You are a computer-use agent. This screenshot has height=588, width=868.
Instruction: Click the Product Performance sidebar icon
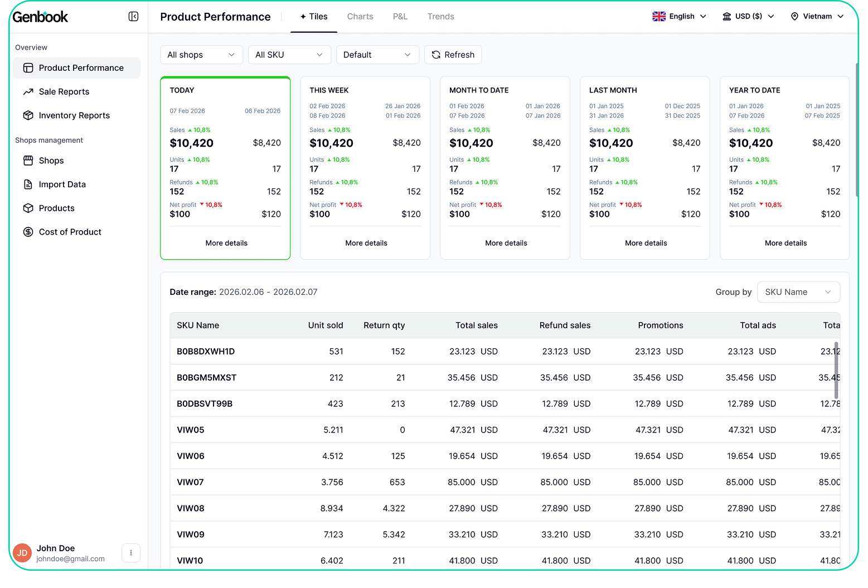click(28, 68)
